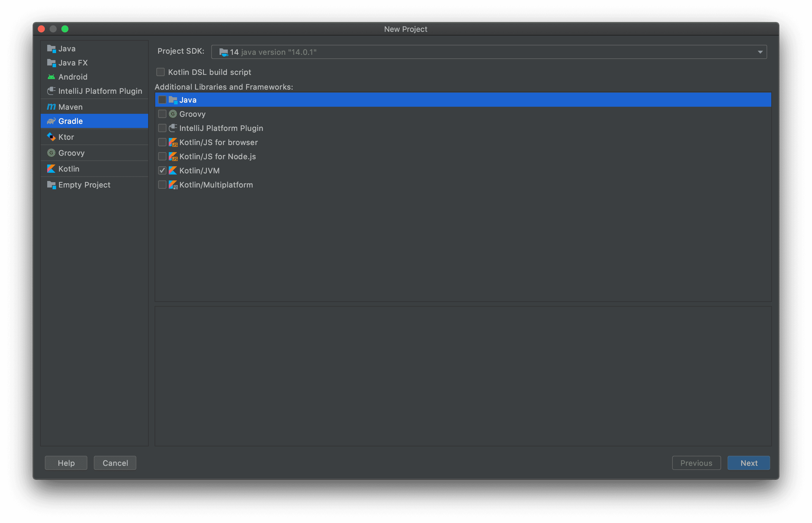Click the Groovy icon in left sidebar
This screenshot has height=523, width=812.
[51, 153]
